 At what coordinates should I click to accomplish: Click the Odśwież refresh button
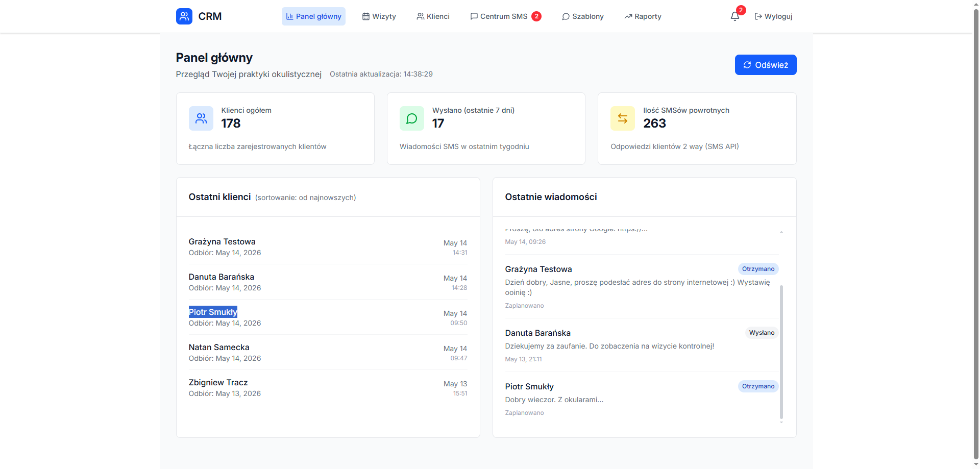pyautogui.click(x=766, y=65)
